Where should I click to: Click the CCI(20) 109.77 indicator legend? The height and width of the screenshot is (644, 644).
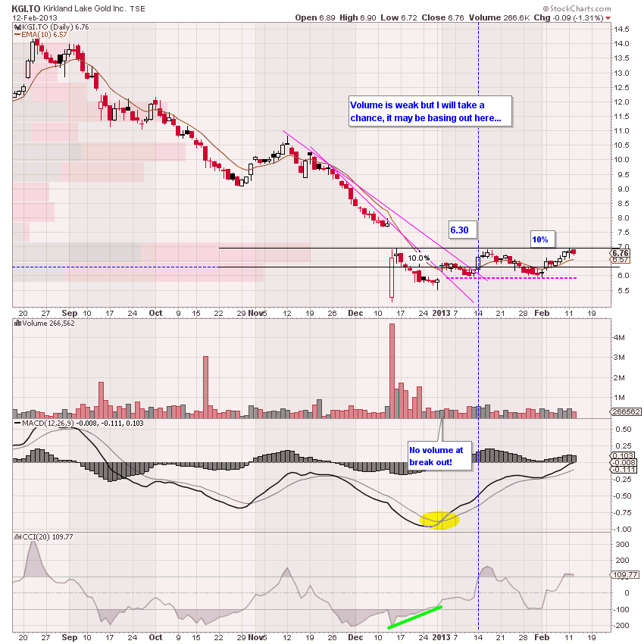coord(47,537)
